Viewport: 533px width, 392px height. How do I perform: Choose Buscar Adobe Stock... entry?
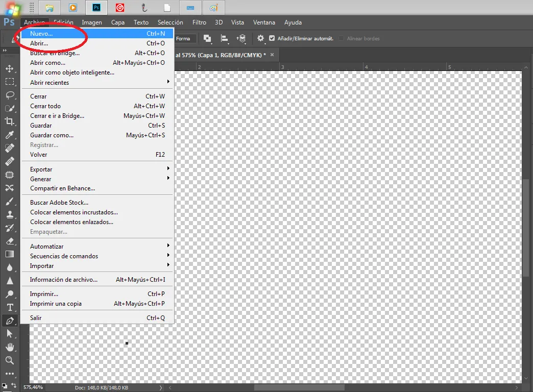[x=97, y=202]
